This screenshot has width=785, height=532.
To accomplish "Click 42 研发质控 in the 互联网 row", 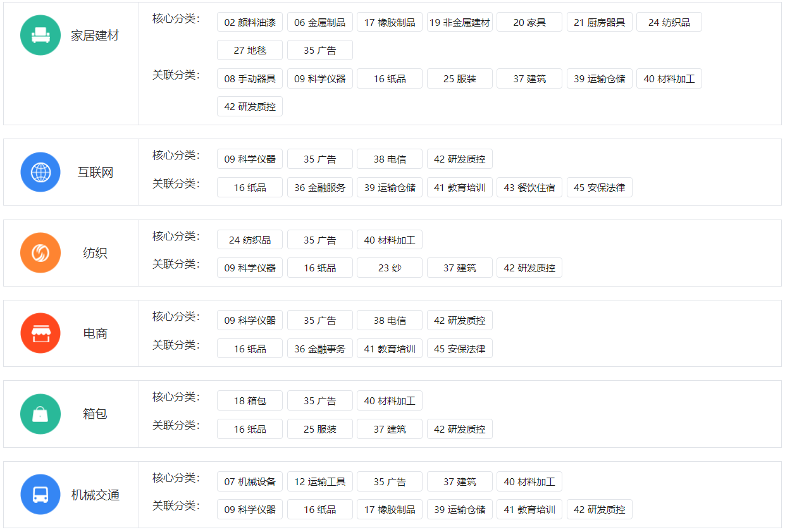I will pyautogui.click(x=460, y=159).
